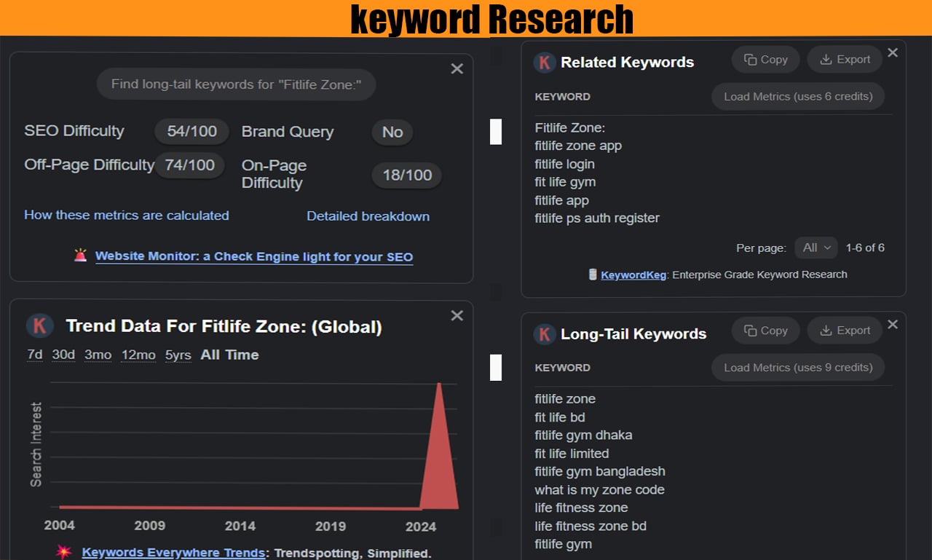This screenshot has height=560, width=932.
Task: Select long-tail keyword 'fitlife zone'
Action: point(565,399)
